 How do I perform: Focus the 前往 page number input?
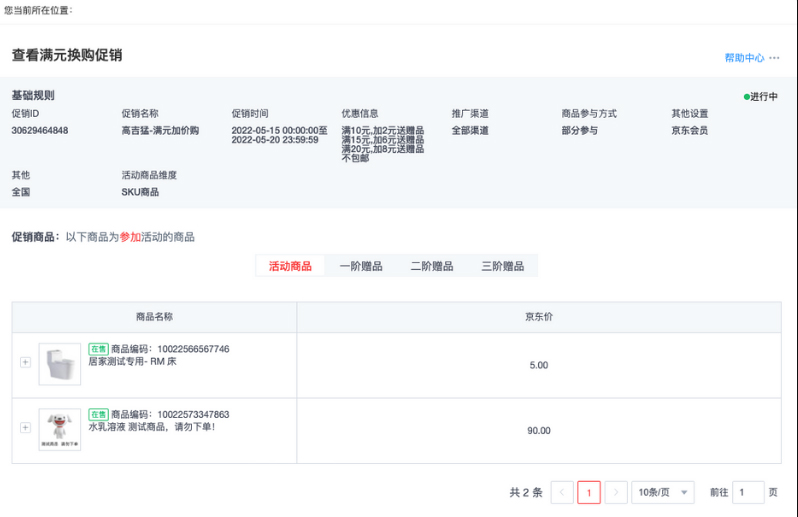(748, 492)
